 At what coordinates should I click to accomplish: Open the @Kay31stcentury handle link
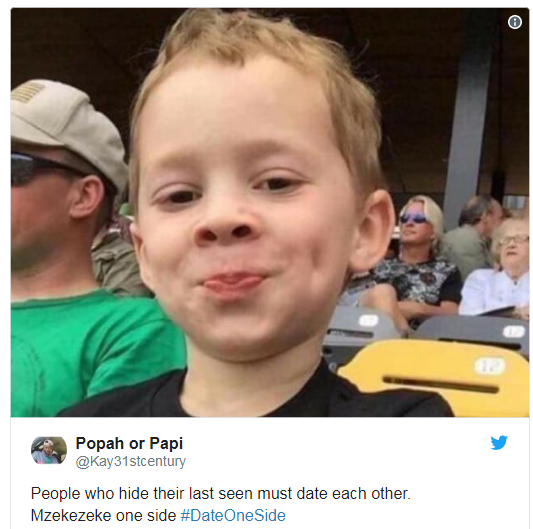[131, 462]
